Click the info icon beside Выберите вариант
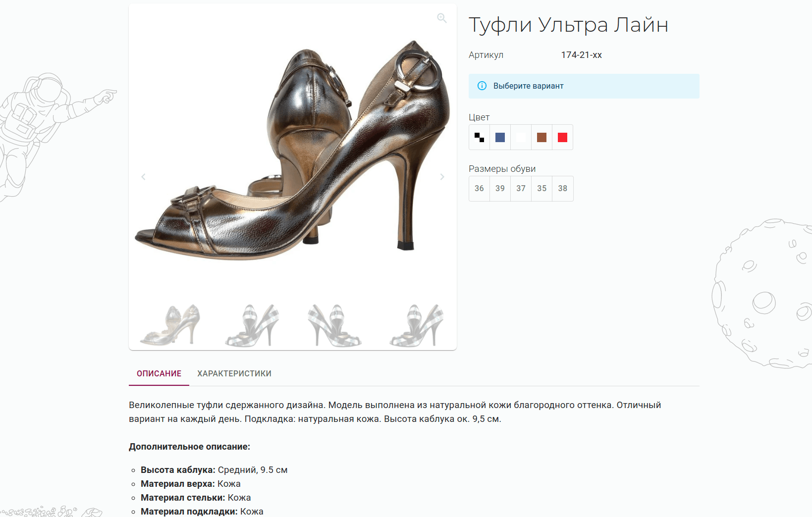This screenshot has width=812, height=517. 482,86
